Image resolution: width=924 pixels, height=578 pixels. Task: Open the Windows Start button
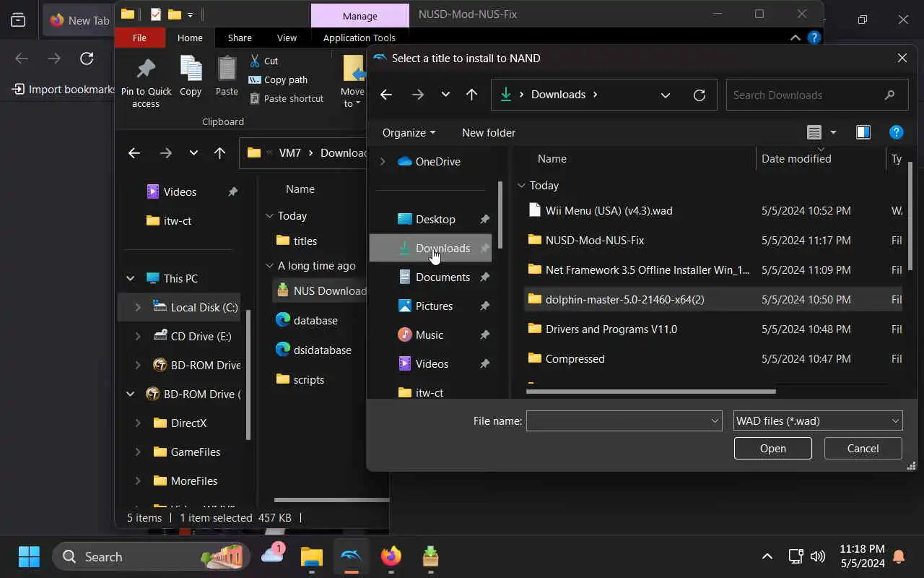tap(29, 556)
